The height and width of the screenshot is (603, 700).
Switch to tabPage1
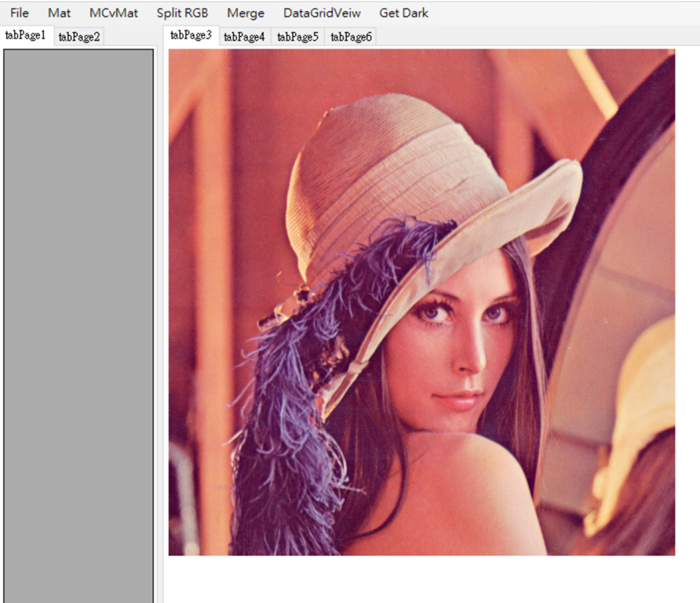tap(26, 35)
